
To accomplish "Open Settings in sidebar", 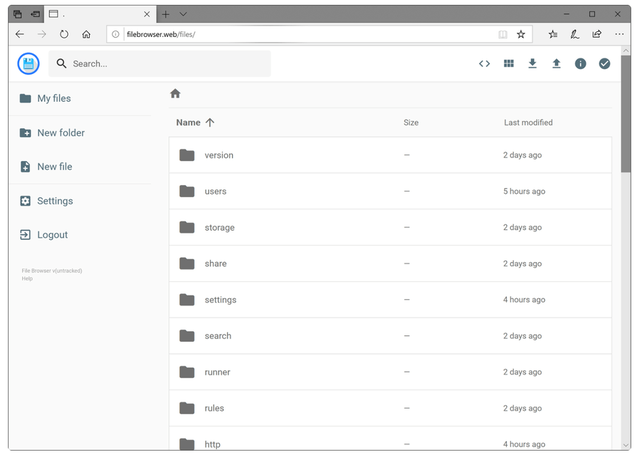I will [47, 201].
